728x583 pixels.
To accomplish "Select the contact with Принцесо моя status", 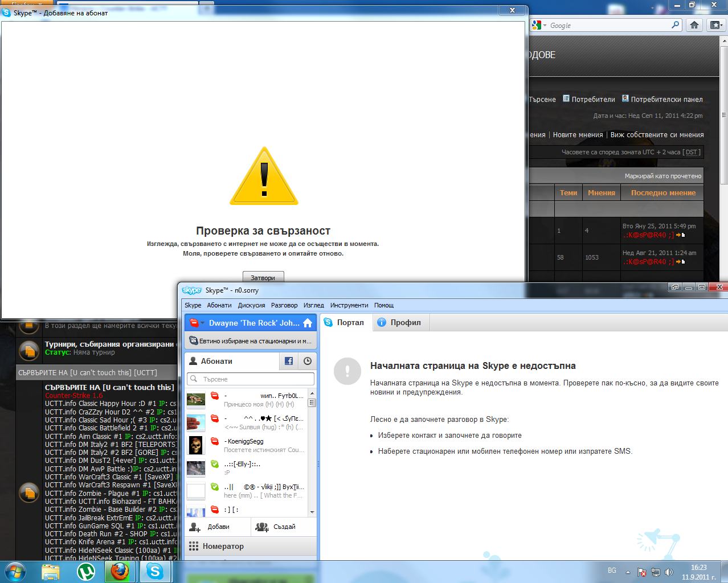I will 247,400.
